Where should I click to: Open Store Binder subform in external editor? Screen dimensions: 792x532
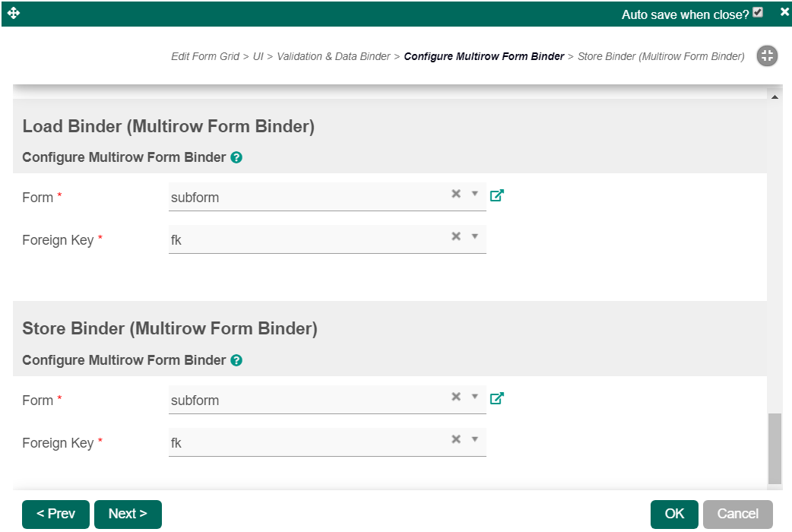[496, 398]
